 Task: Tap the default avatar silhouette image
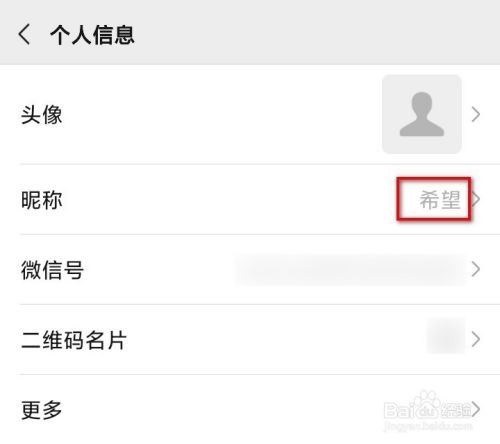pyautogui.click(x=422, y=114)
